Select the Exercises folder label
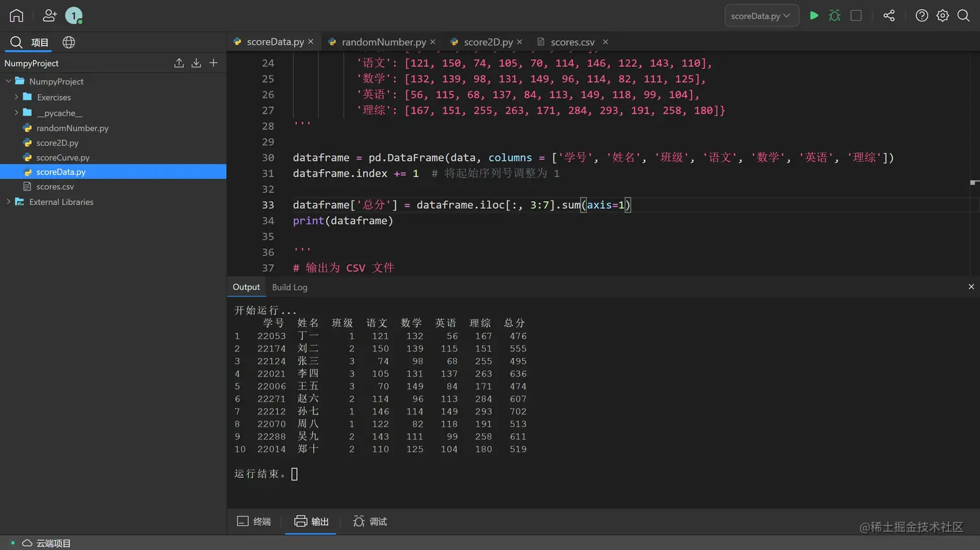980x550 pixels. point(54,97)
